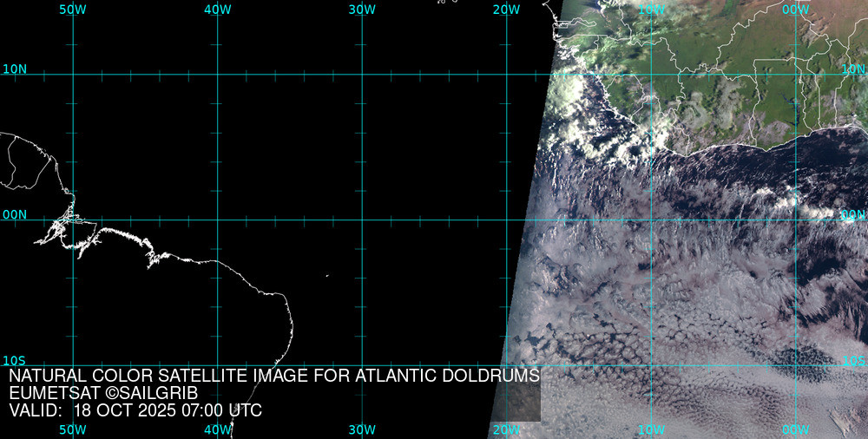The image size is (868, 439).
Task: Click the grid intersection of equator and 40W
Action: [217, 219]
